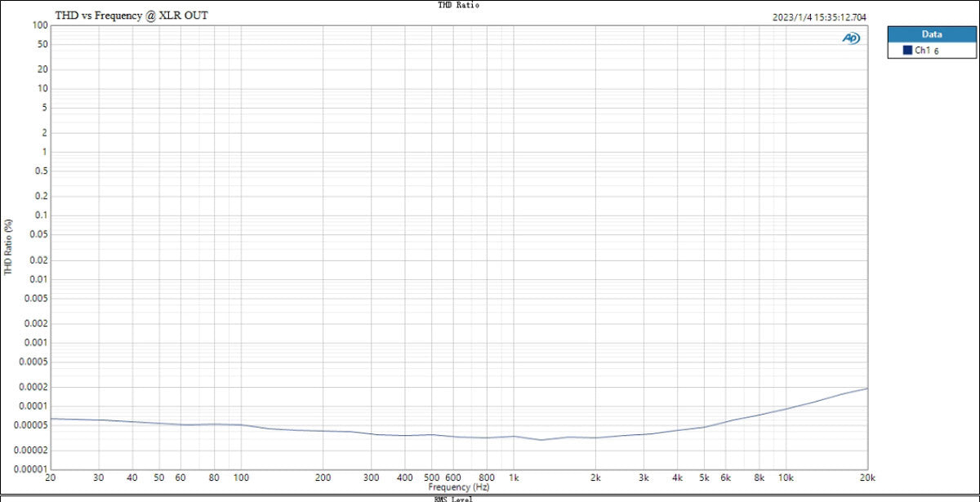The image size is (980, 502).
Task: Click the 100 tick at top of y-axis
Action: [38, 24]
